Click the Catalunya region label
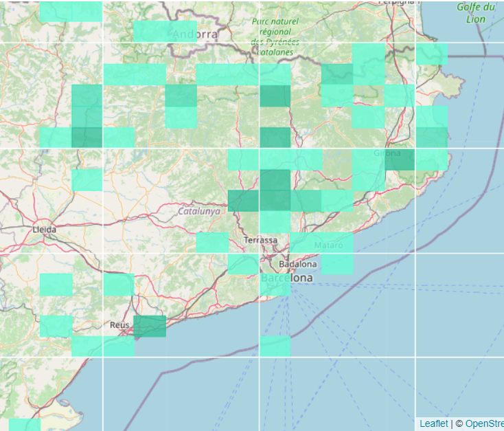 click(199, 211)
